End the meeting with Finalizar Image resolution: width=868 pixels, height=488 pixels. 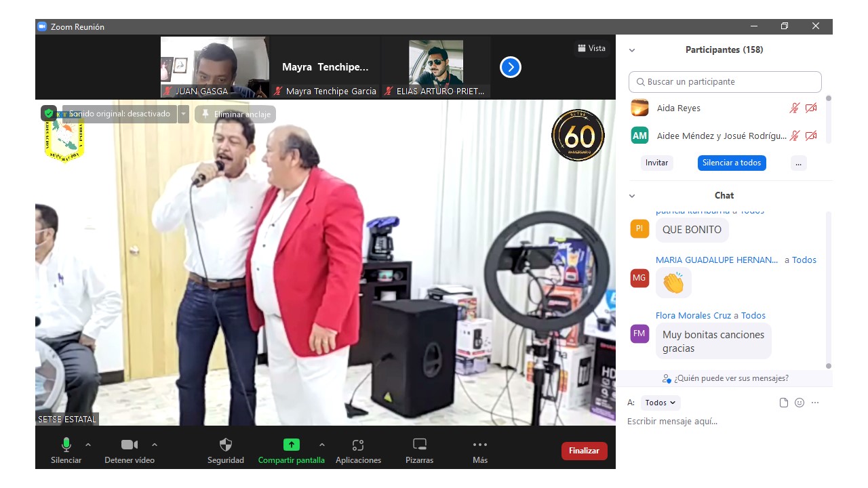[x=584, y=451]
